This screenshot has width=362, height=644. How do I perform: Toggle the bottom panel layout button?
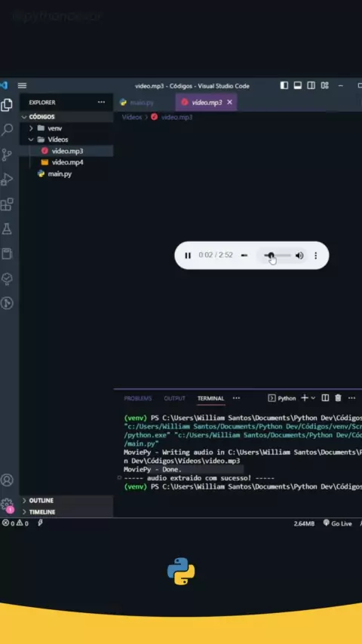pos(298,85)
